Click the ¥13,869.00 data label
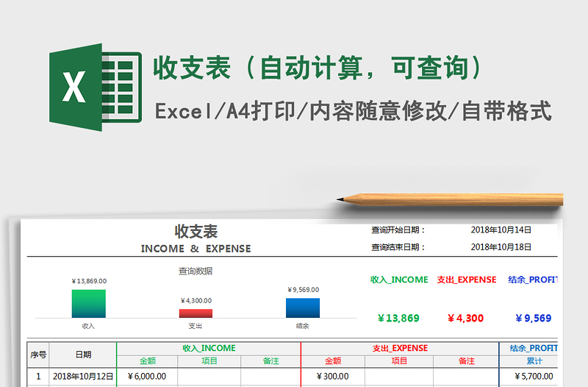Viewport: 588px width, 387px height. pos(89,281)
